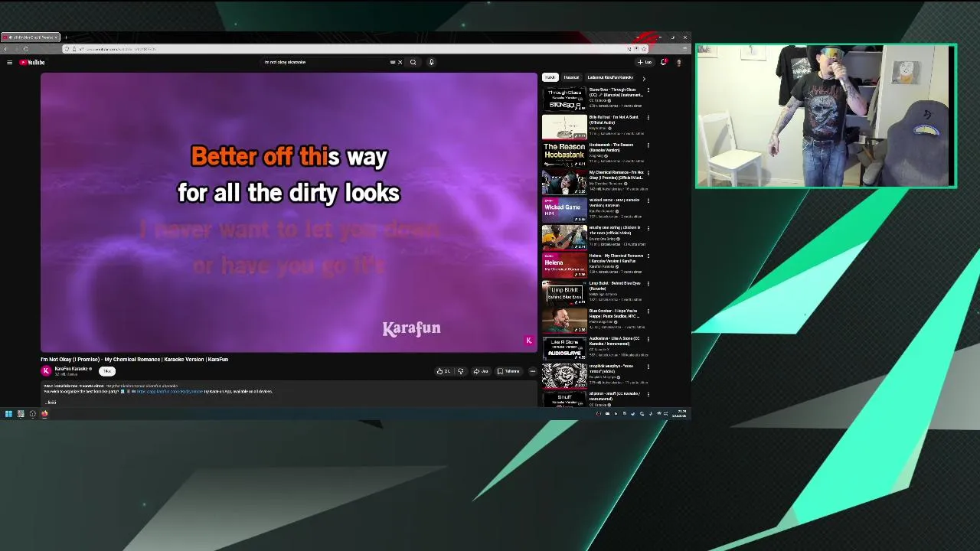Go back with browser back arrow
Image resolution: width=980 pixels, height=551 pixels.
[5, 49]
